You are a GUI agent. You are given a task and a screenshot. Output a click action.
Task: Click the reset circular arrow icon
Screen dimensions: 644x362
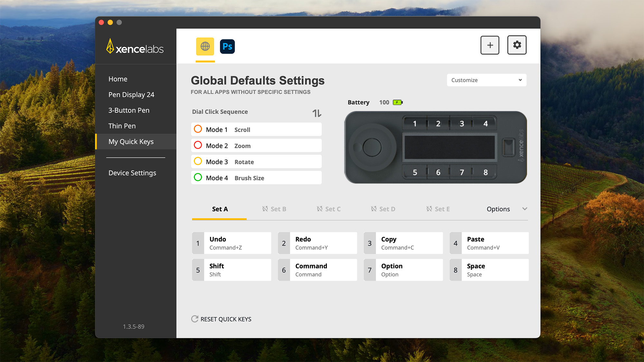click(x=194, y=319)
